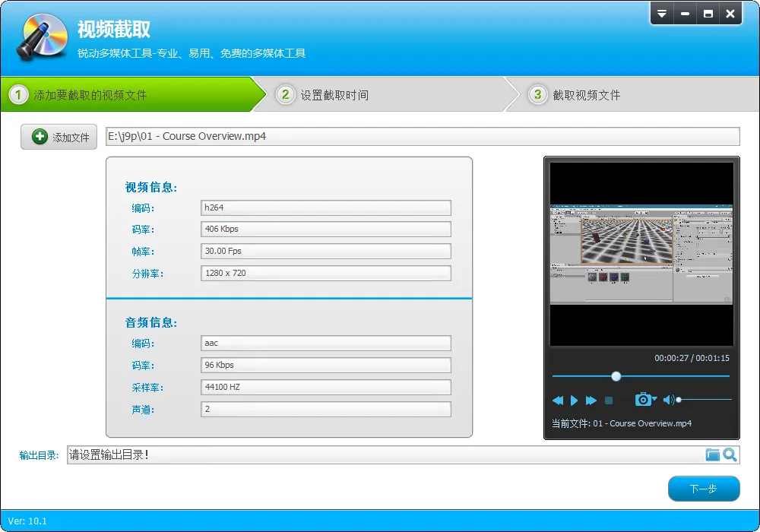The width and height of the screenshot is (760, 532).
Task: Click the video preview thumbnail
Action: 641,255
